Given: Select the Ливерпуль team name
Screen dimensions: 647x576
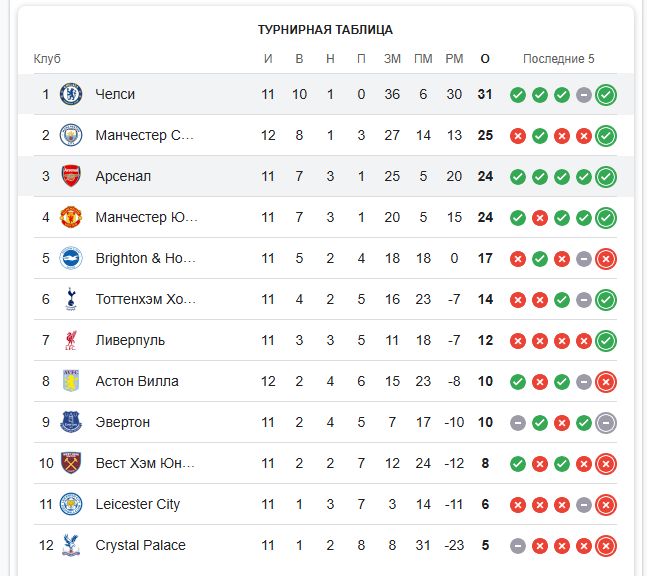Looking at the screenshot, I should [x=130, y=341].
